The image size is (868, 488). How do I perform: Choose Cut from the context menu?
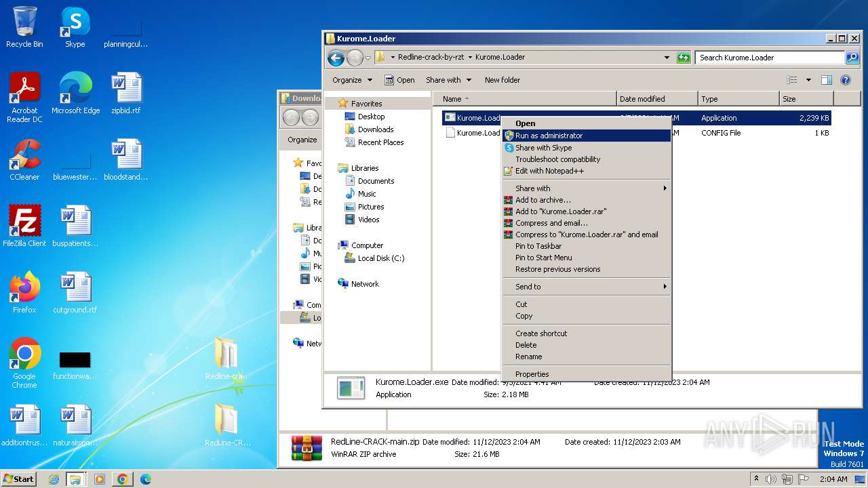point(587,304)
